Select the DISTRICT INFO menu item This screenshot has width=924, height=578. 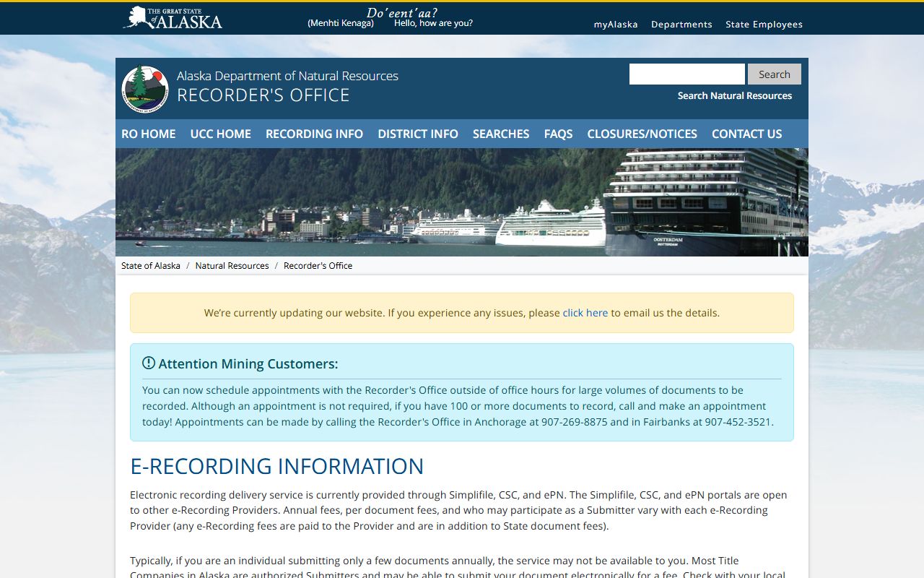pos(418,134)
